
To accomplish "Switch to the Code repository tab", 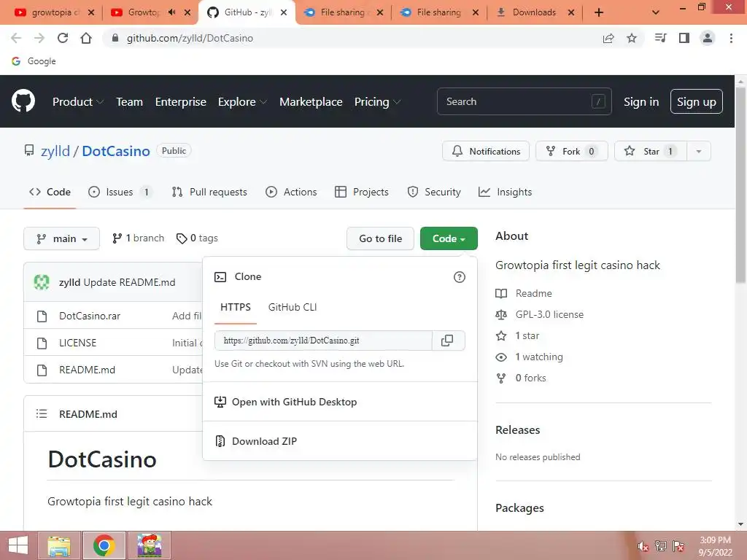I will (x=50, y=192).
